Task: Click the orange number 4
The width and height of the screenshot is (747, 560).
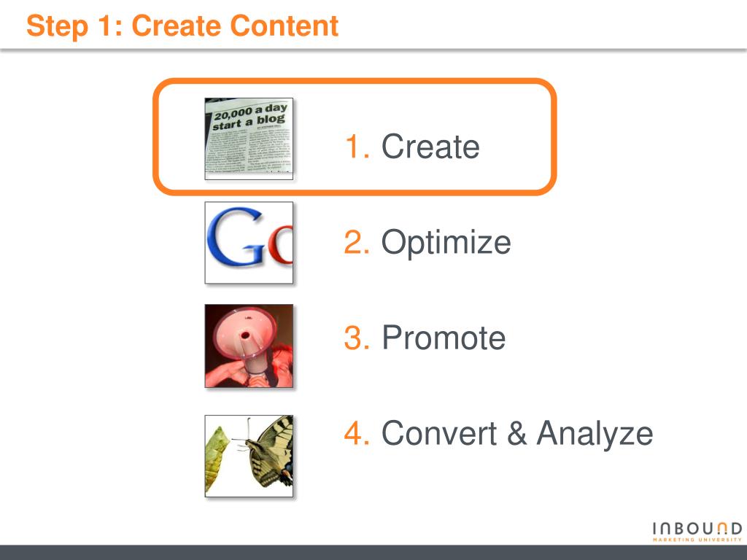Action: coord(357,433)
